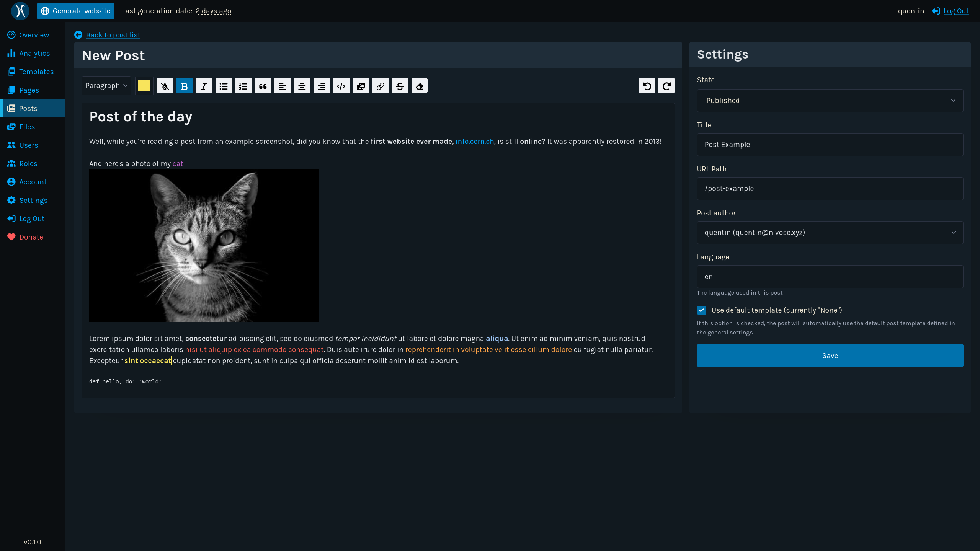Viewport: 980px width, 551px height.
Task: Click the undo arrow icon
Action: pos(647,86)
